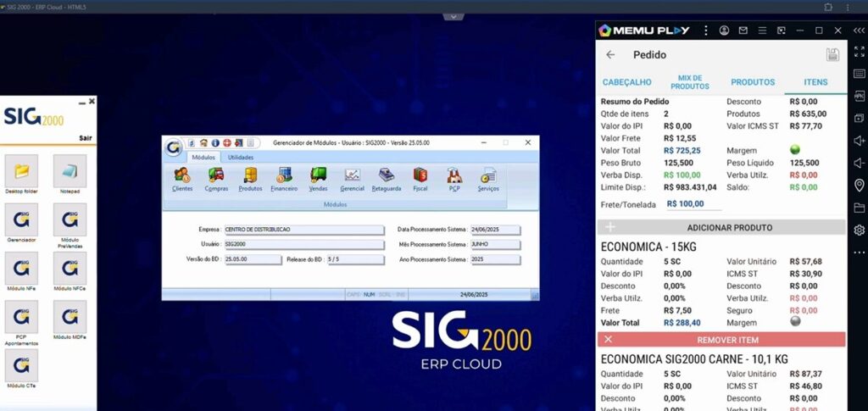868x411 pixels.
Task: Toggle MEmu fullscreen from sidebar
Action: tap(860, 52)
